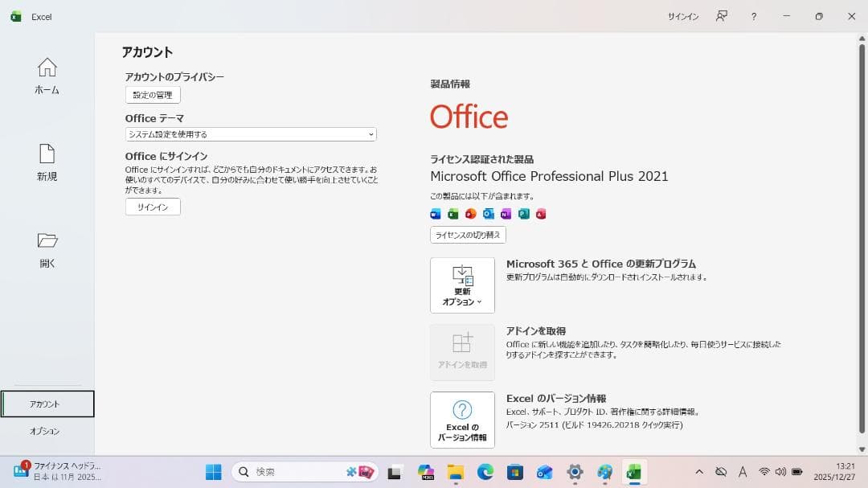868x488 pixels.
Task: Select the オプション menu entry
Action: click(x=46, y=431)
